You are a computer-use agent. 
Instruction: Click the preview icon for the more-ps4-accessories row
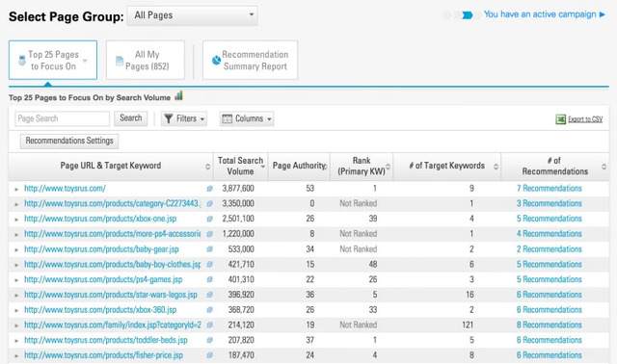(210, 234)
